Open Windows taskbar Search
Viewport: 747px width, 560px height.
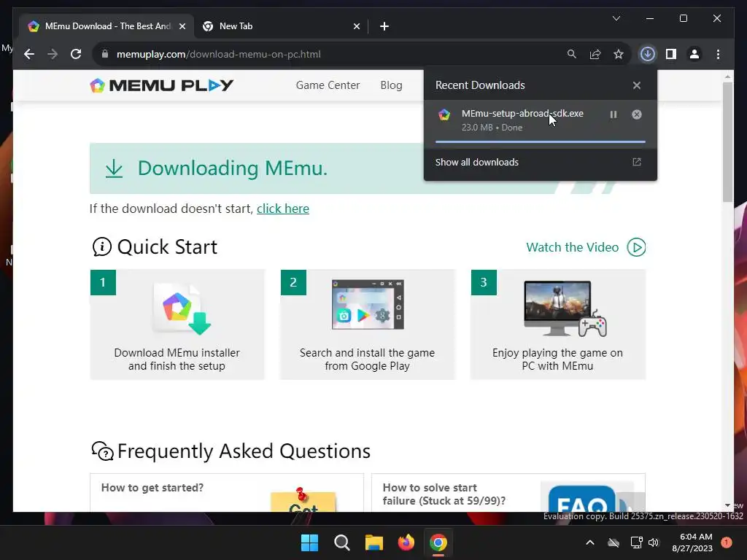coord(341,542)
